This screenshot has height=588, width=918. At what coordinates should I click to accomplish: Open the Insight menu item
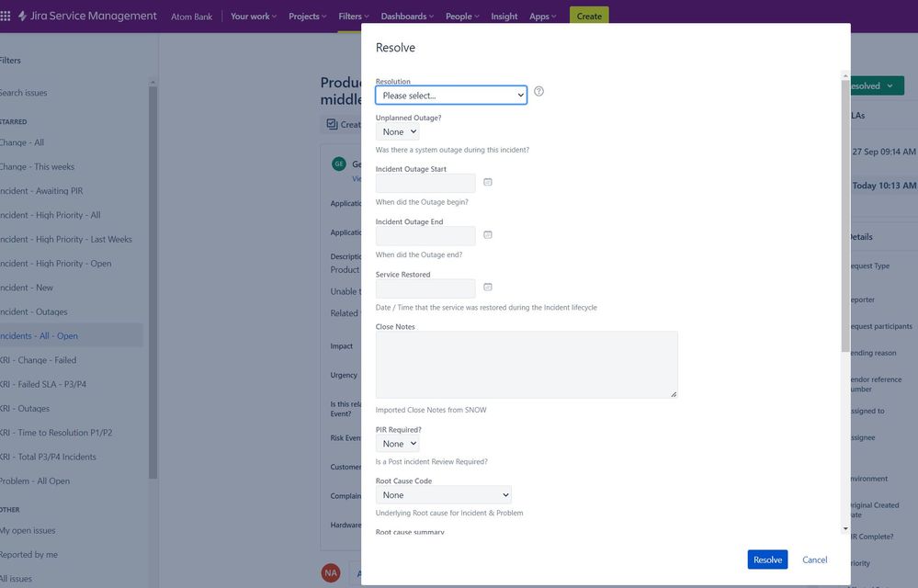pyautogui.click(x=504, y=17)
